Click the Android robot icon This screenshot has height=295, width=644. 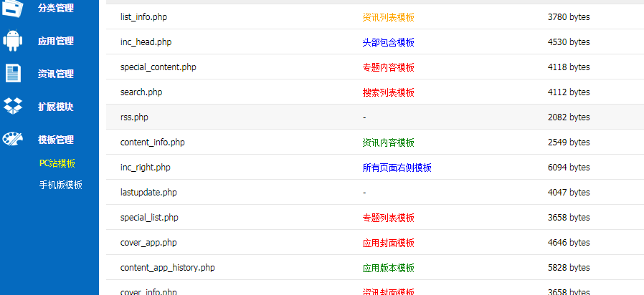(14, 41)
